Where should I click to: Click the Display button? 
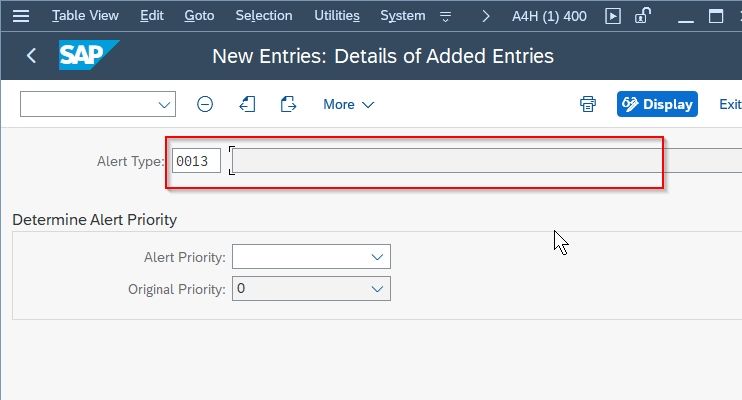coord(657,104)
